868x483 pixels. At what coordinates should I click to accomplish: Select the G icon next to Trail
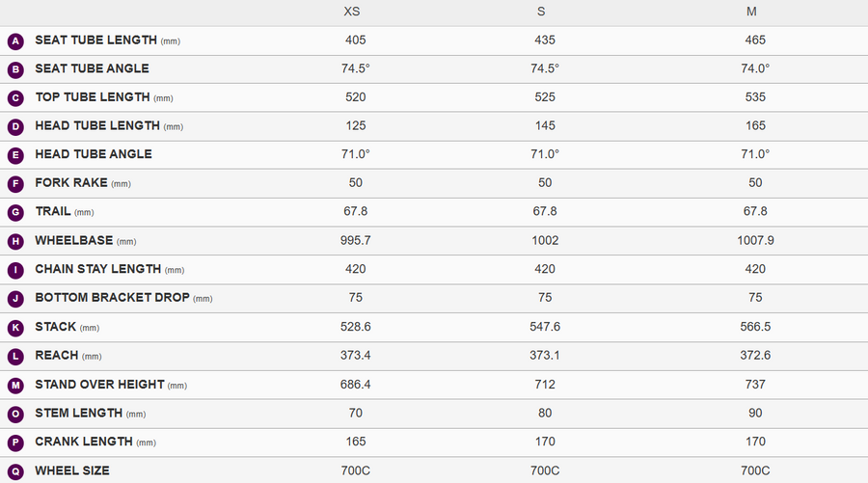tap(15, 212)
